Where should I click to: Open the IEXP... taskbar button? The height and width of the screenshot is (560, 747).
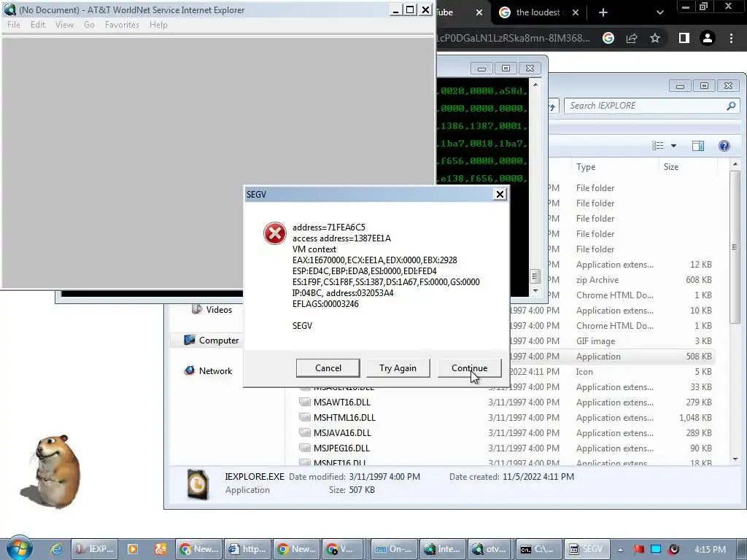click(x=94, y=549)
